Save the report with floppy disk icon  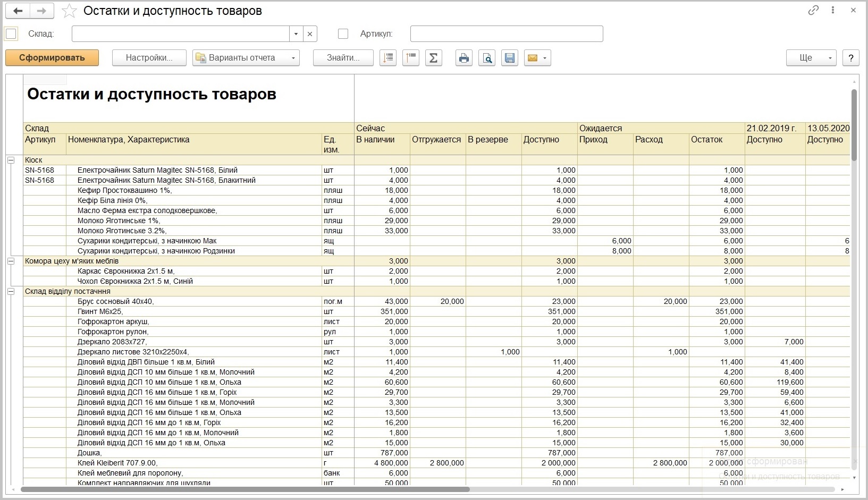point(510,58)
